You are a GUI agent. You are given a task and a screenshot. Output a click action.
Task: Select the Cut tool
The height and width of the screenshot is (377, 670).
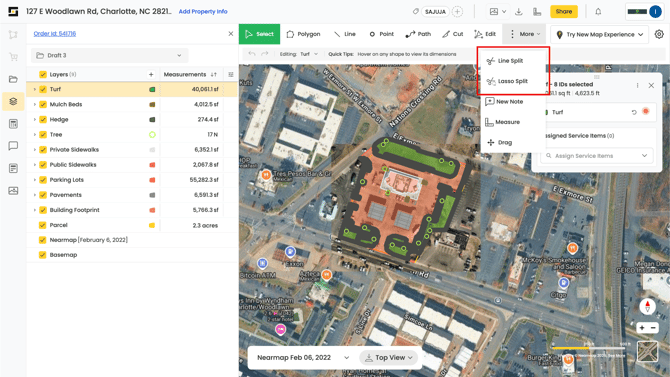coord(453,34)
